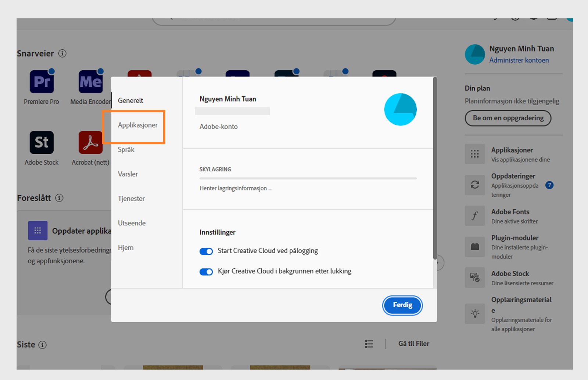Toggle list view next to Siste

pos(369,344)
